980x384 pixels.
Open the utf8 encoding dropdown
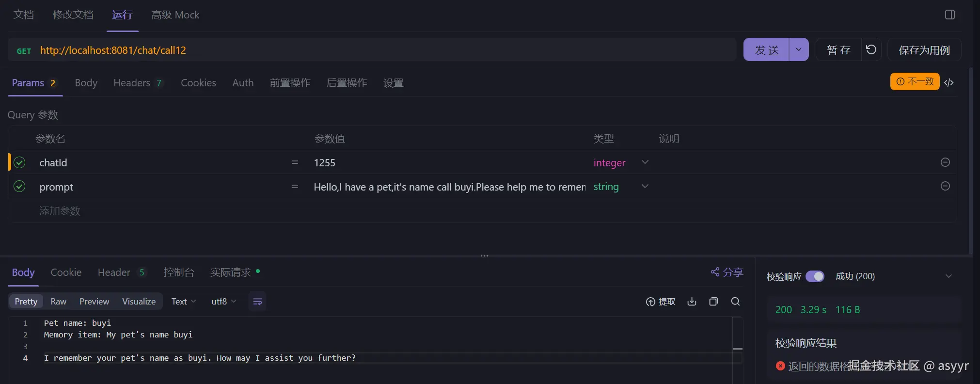(223, 302)
